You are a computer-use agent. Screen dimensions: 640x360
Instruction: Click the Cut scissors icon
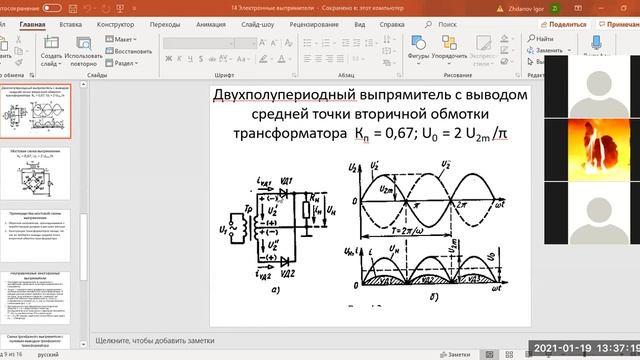pos(18,40)
